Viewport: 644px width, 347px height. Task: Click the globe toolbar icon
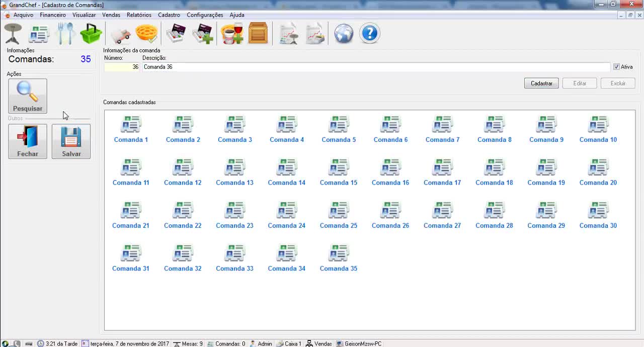[x=344, y=34]
